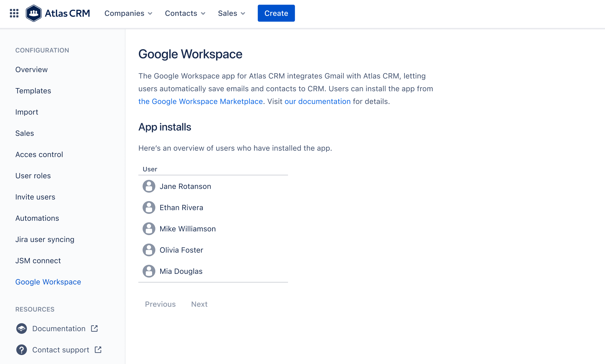The image size is (605, 364).
Task: Click the Contact support question mark icon
Action: click(x=21, y=350)
